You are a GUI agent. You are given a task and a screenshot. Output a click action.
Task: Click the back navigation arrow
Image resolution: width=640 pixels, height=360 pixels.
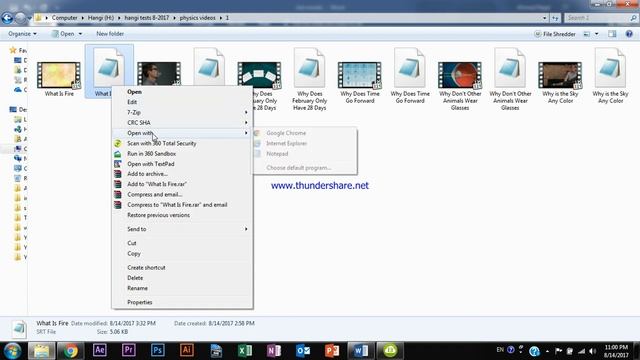[7, 18]
